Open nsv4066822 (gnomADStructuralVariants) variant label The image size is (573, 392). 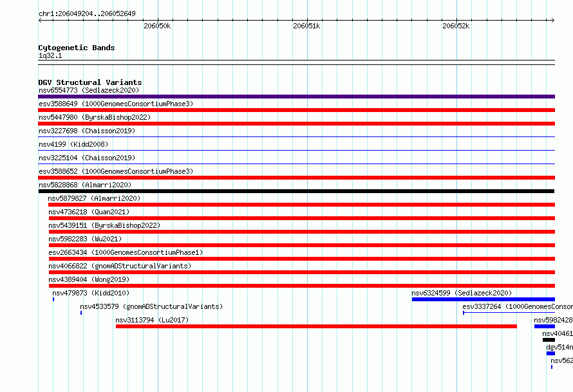120,266
